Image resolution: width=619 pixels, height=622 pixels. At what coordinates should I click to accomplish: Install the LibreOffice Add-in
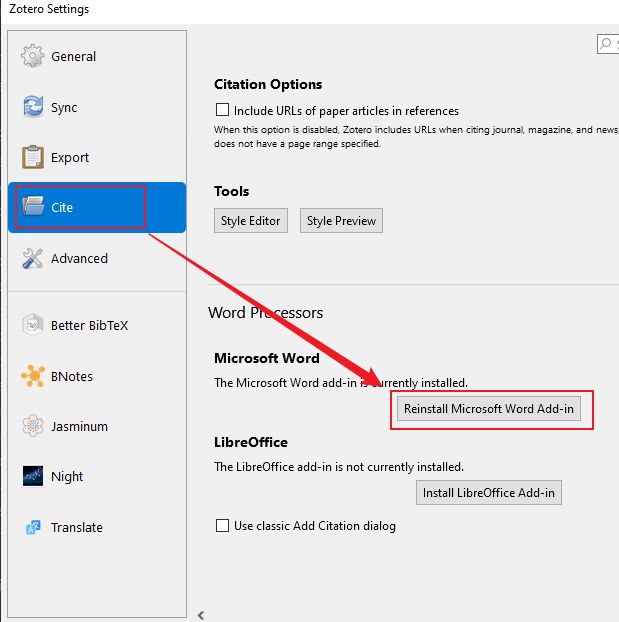tap(489, 493)
